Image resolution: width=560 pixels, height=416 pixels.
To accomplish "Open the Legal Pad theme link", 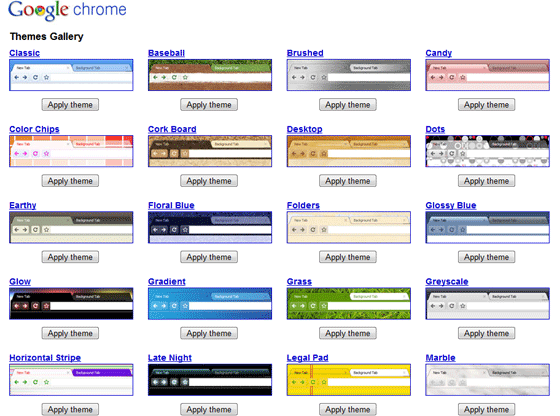I will tap(308, 357).
